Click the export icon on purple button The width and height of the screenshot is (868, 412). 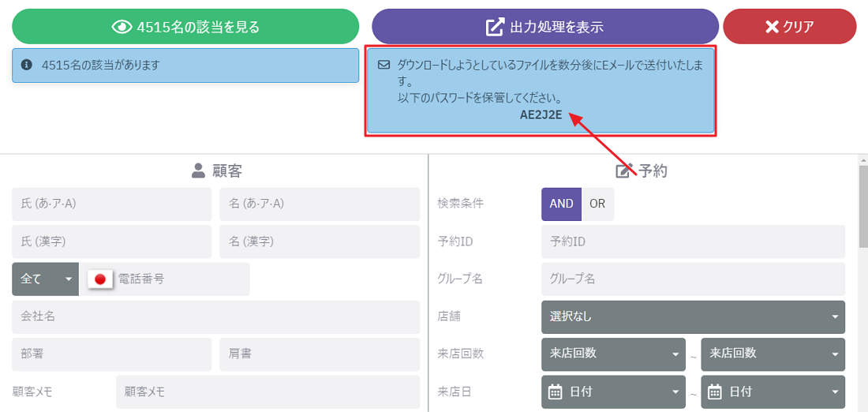pyautogui.click(x=495, y=27)
